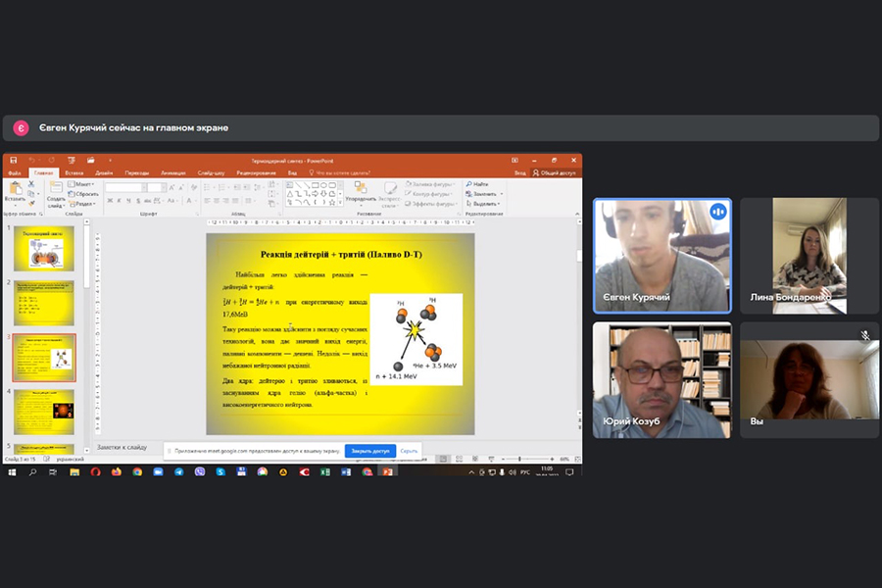Open the Replace (Заменить) dropdown arrow
The height and width of the screenshot is (588, 882).
501,194
